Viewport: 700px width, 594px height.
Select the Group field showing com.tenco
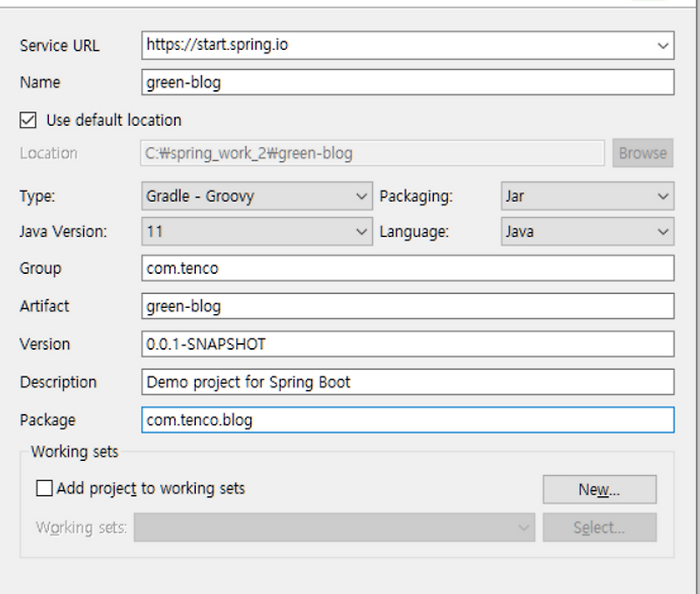[350, 269]
